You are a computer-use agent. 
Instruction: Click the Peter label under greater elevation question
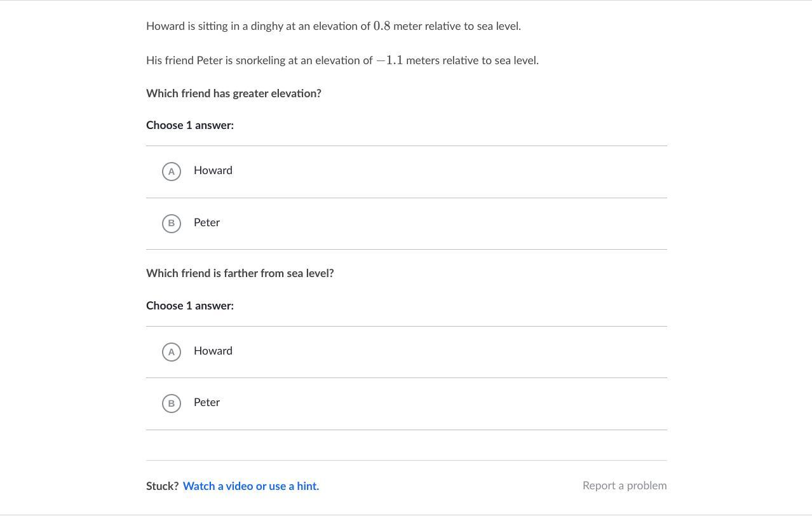(206, 222)
